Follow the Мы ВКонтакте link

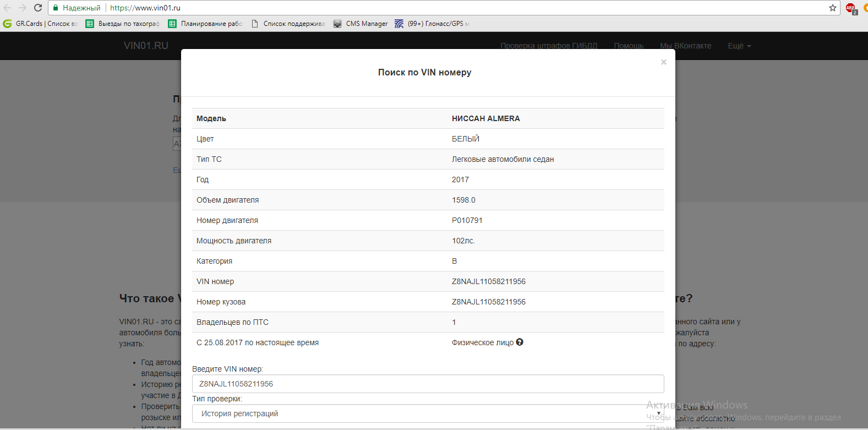tap(685, 46)
